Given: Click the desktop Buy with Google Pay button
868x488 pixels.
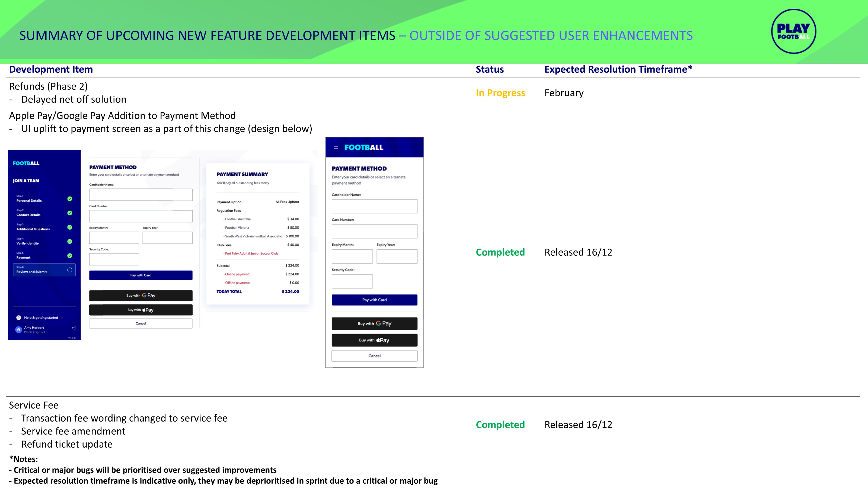Looking at the screenshot, I should click(x=141, y=295).
